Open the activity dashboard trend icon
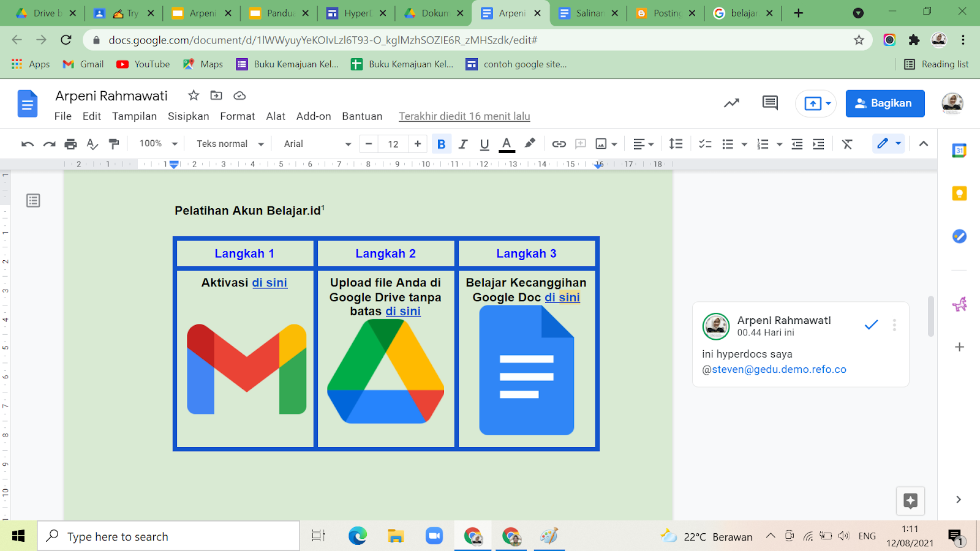Image resolution: width=980 pixels, height=551 pixels. pos(731,103)
